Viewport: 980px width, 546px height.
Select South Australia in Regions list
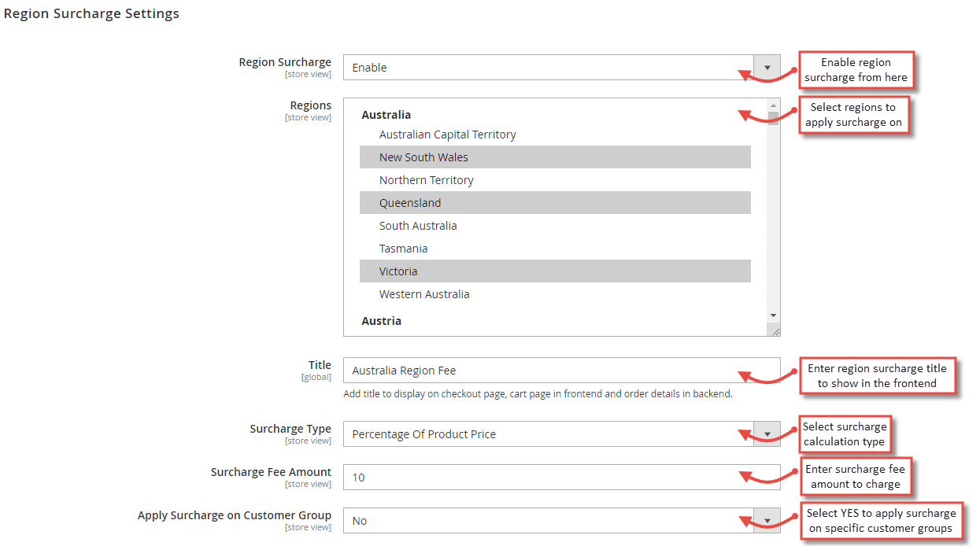point(555,226)
